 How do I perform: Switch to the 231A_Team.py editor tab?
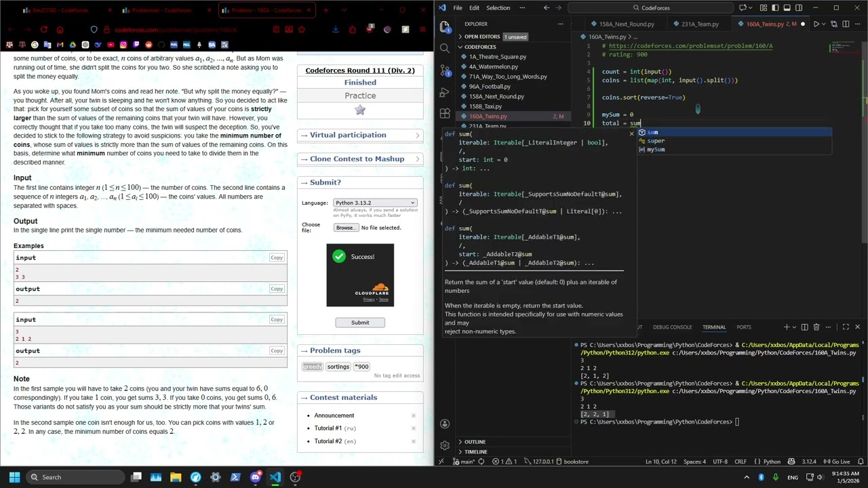point(700,24)
